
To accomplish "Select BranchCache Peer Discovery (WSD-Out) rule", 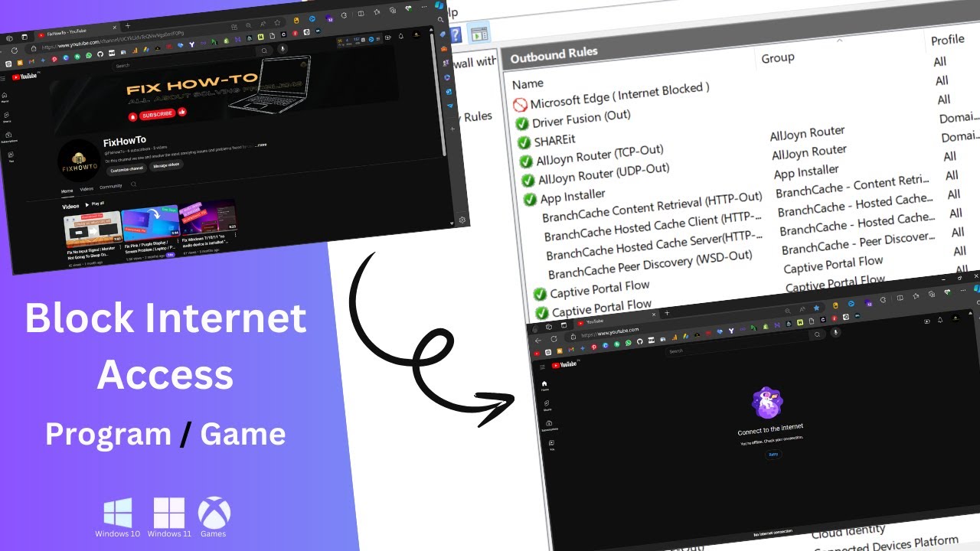I will 650,265.
